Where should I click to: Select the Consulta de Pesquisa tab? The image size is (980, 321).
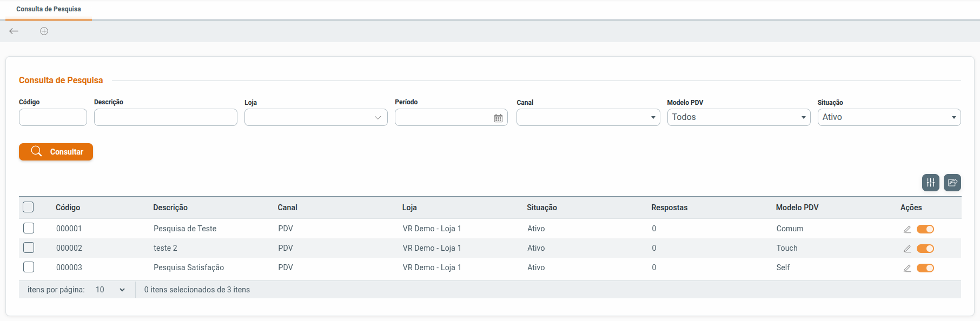(x=49, y=9)
